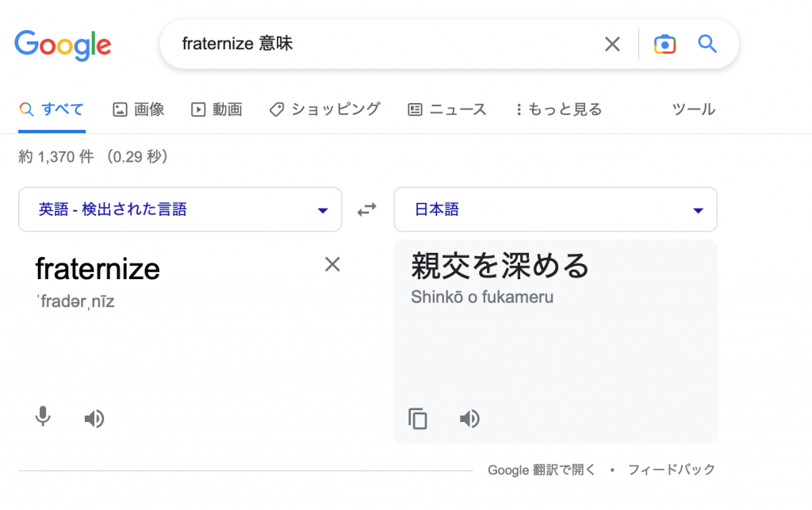Copy the Japanese translation text
This screenshot has height=510, width=812.
pyautogui.click(x=418, y=418)
